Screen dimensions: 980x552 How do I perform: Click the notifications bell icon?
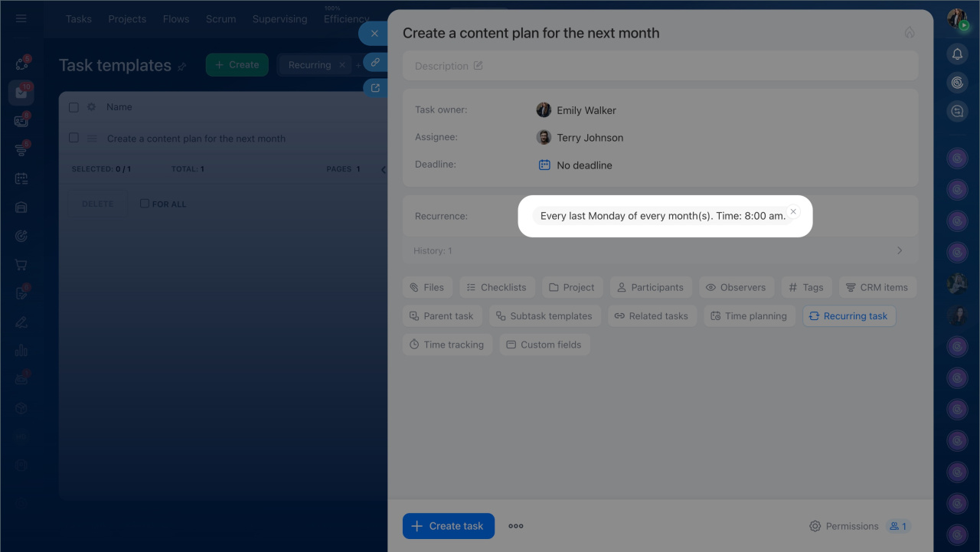pyautogui.click(x=956, y=54)
